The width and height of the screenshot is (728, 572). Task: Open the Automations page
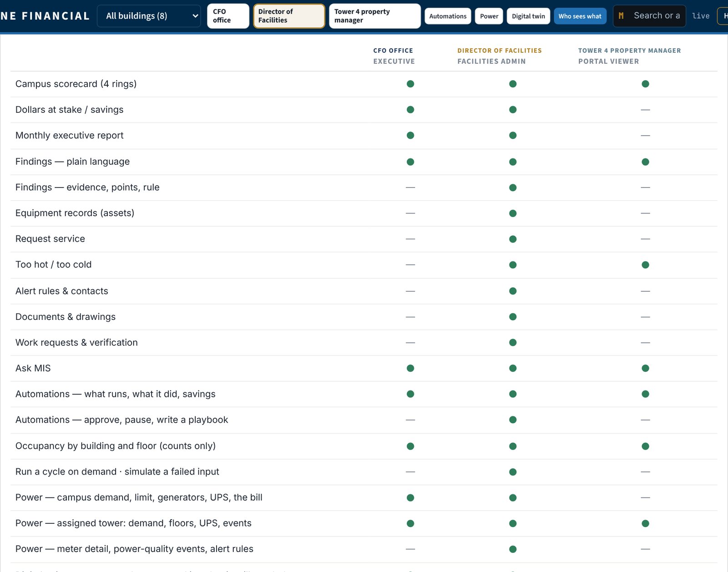448,16
